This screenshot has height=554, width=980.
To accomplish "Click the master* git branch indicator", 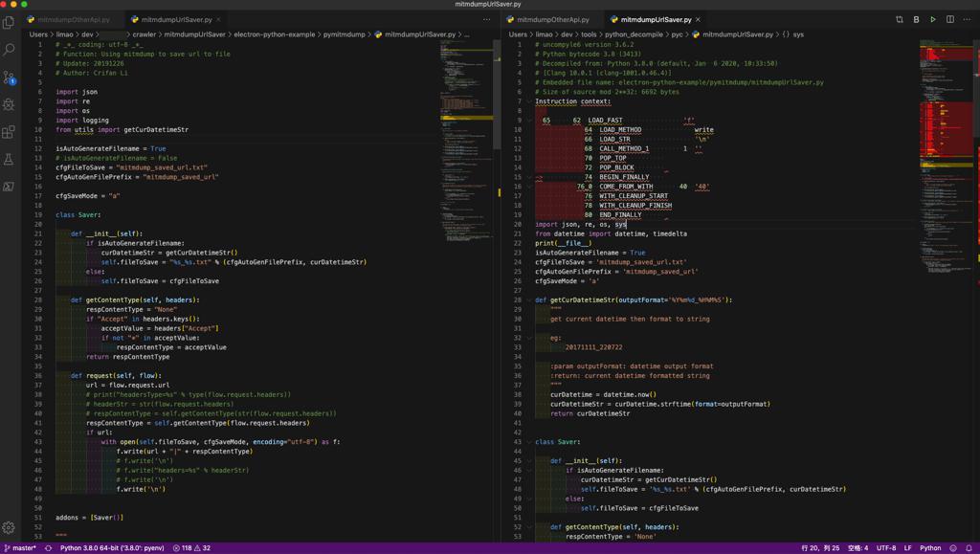I will coord(20,547).
